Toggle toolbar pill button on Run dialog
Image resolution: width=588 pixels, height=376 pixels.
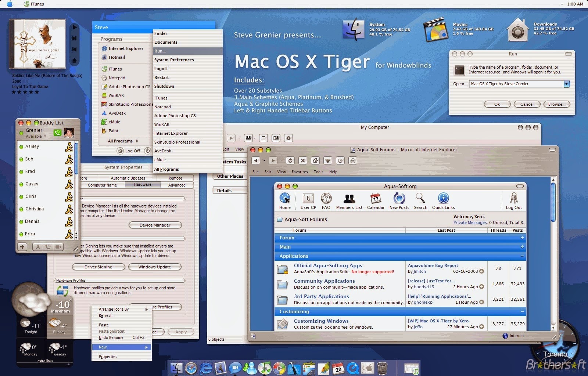[568, 54]
